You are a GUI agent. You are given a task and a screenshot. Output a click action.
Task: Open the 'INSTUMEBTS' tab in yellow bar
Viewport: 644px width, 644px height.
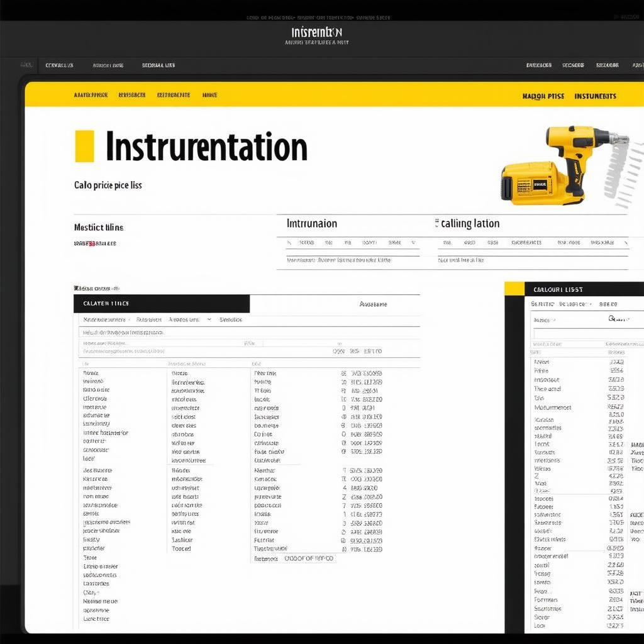(595, 96)
